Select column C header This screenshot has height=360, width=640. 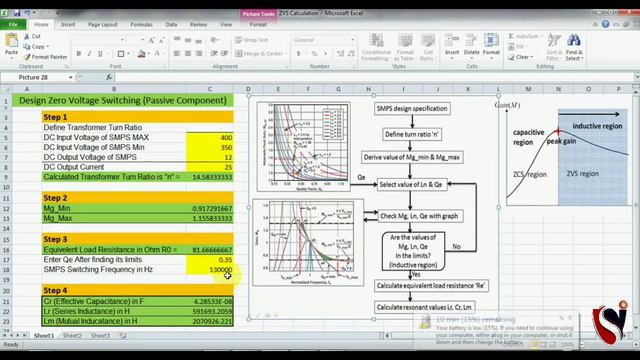(209, 89)
